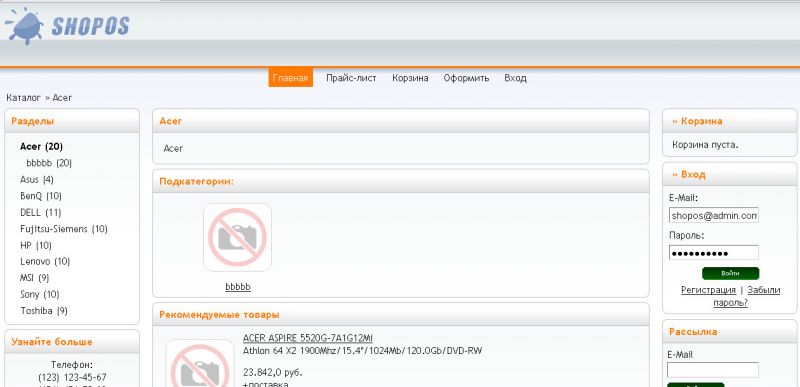
Task: Open the Регистрация link
Action: click(708, 290)
